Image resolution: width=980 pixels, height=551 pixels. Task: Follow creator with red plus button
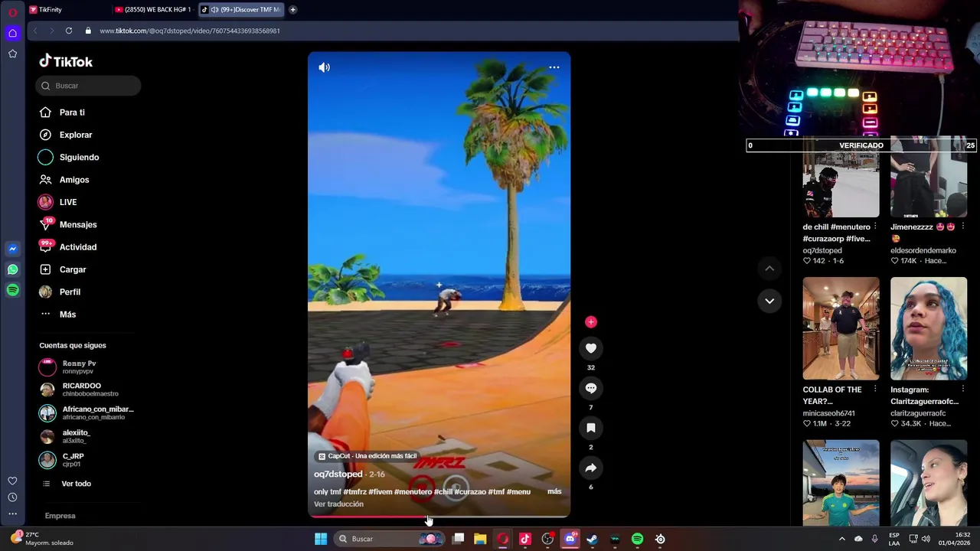click(590, 322)
